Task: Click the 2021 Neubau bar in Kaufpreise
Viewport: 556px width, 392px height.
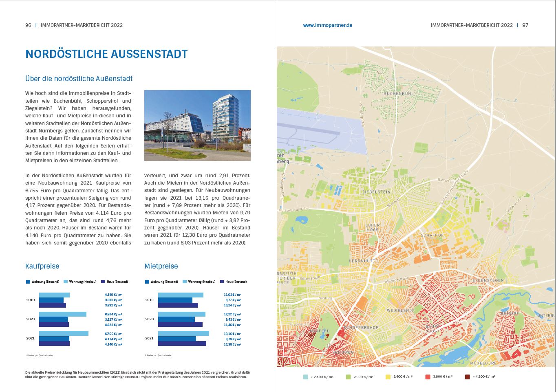Action: click(x=64, y=333)
